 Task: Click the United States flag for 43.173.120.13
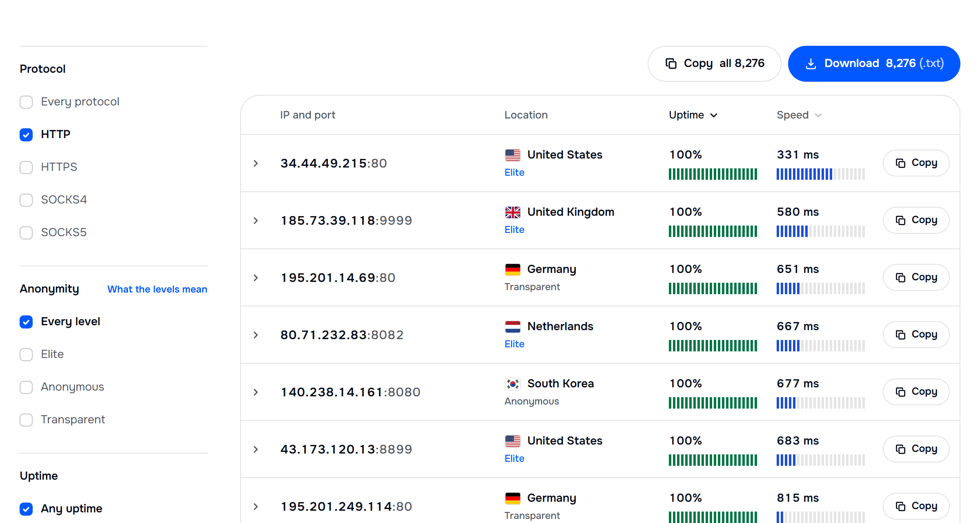[x=512, y=441]
